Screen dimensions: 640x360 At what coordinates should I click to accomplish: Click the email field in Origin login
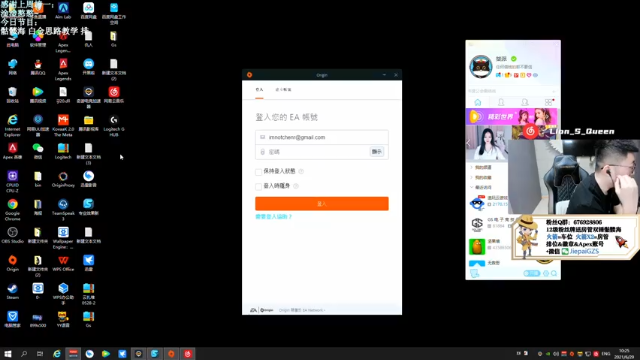coord(322,137)
